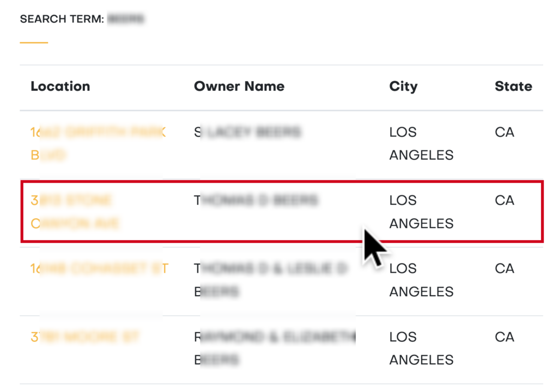
Task: Click LOS ANGELES in the first row
Action: 421,143
